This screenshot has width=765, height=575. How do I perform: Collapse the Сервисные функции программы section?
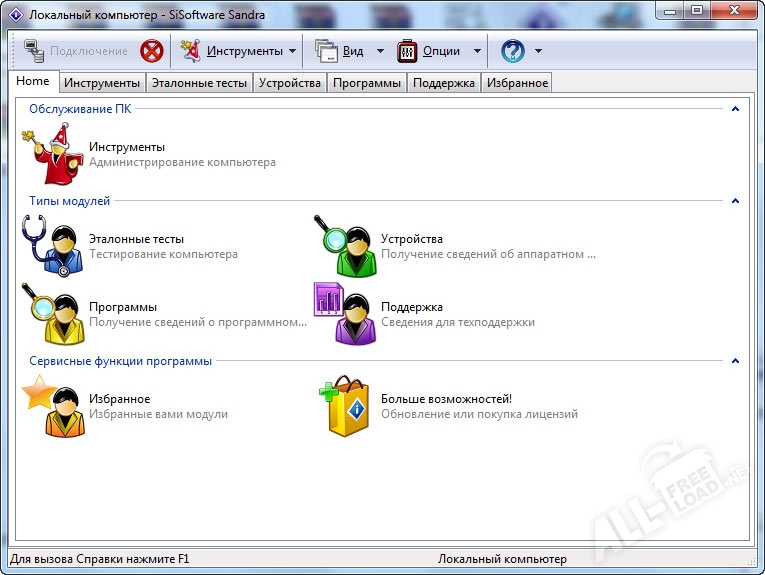coord(735,361)
